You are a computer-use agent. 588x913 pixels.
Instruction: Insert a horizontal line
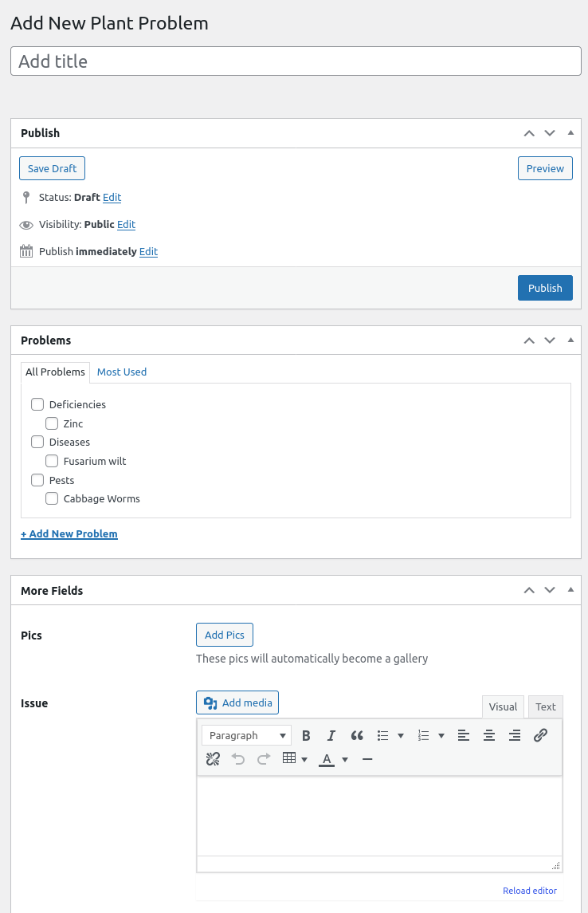pyautogui.click(x=367, y=759)
